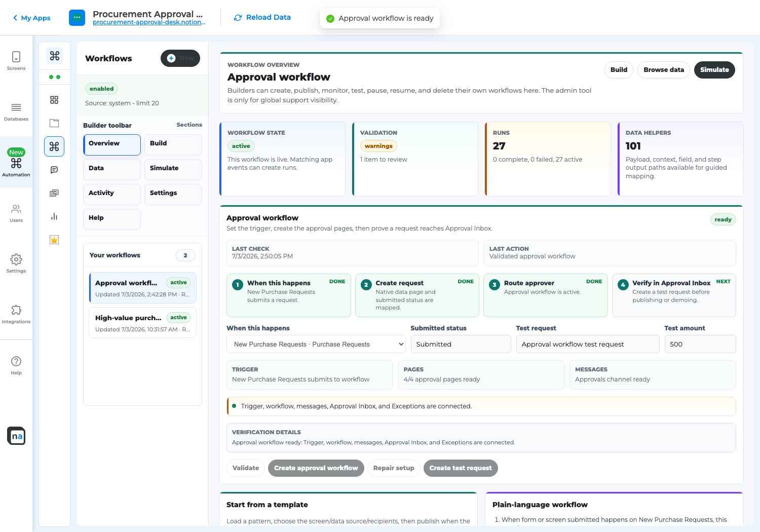The image size is (760, 532).
Task: Select the Approval workflow item in list
Action: point(143,288)
